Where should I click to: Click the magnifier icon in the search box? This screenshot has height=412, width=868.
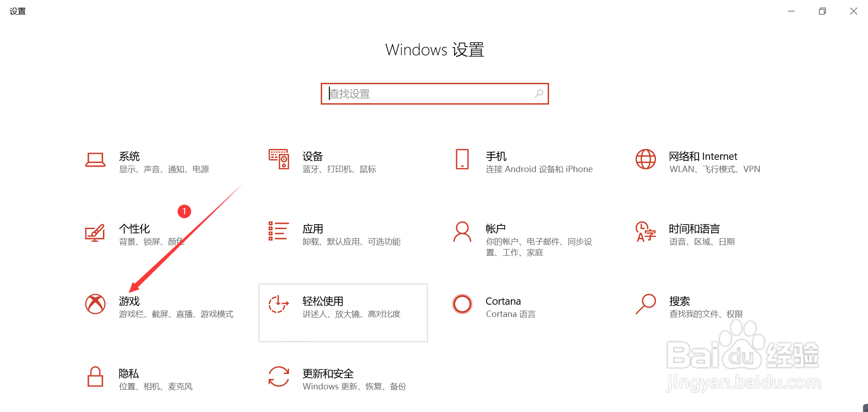click(x=539, y=94)
